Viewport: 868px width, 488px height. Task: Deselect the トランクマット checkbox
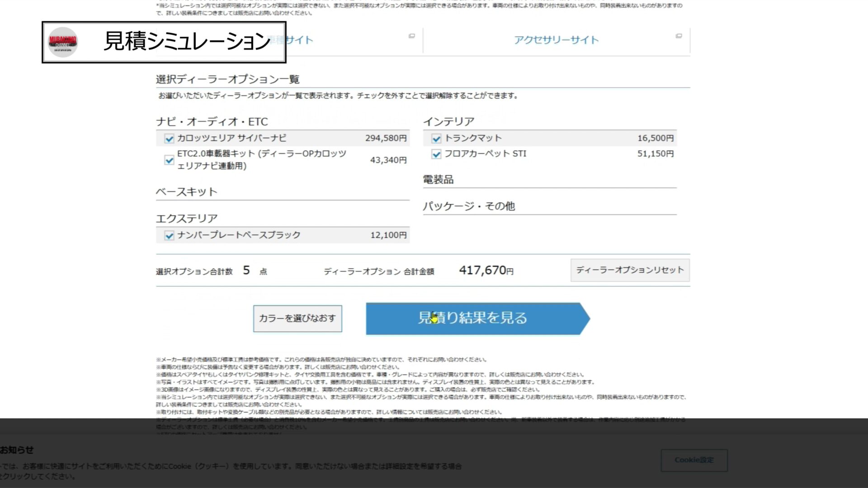pyautogui.click(x=436, y=139)
